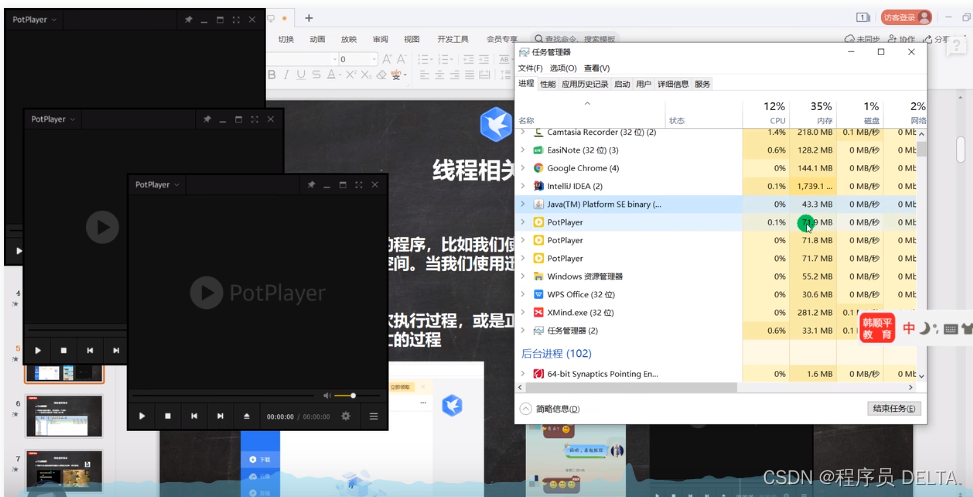973x497 pixels.
Task: Previous track icon in middle PotPlayer window
Action: coord(90,351)
